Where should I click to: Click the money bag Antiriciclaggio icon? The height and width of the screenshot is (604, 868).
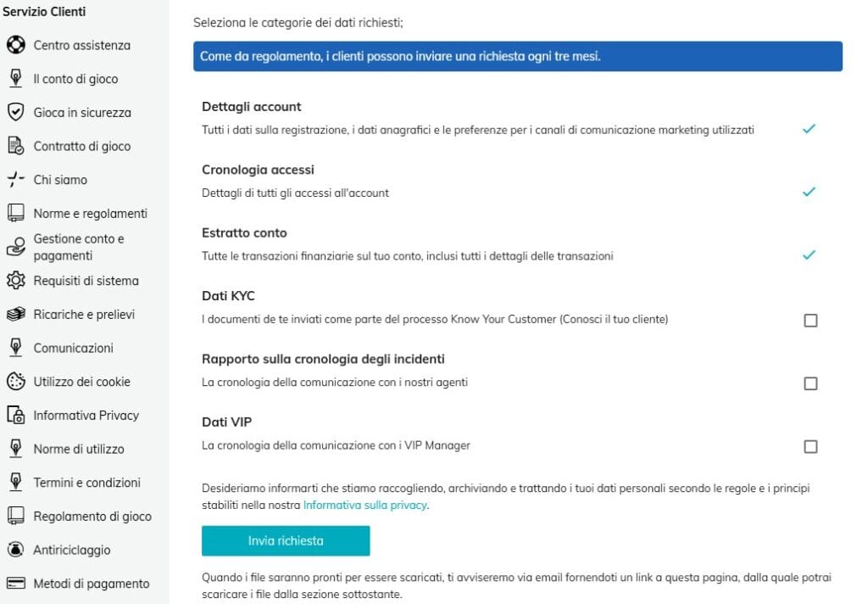click(16, 549)
